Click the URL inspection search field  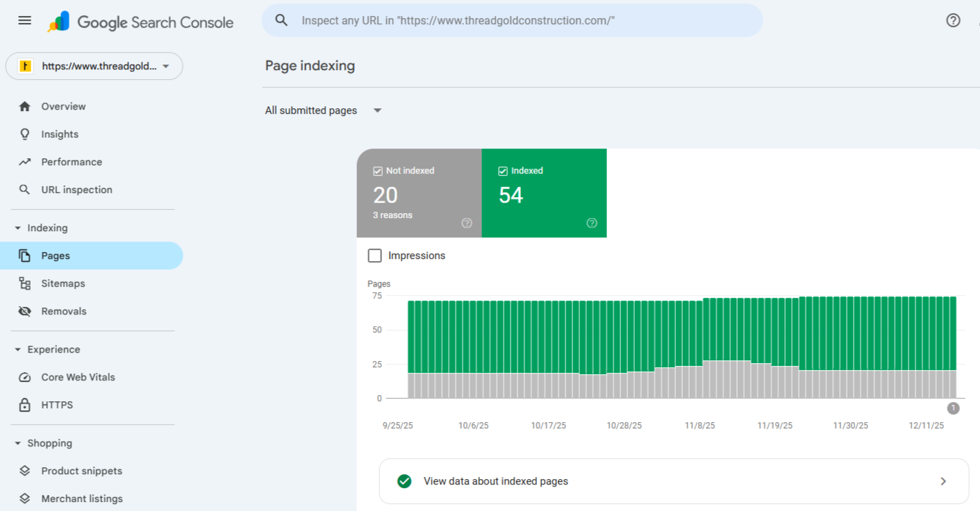coord(513,20)
